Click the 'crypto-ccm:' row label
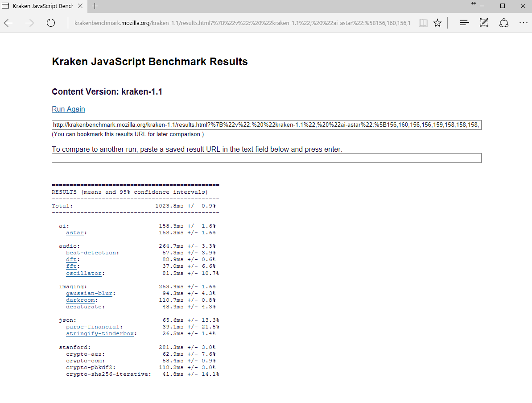 (86, 361)
